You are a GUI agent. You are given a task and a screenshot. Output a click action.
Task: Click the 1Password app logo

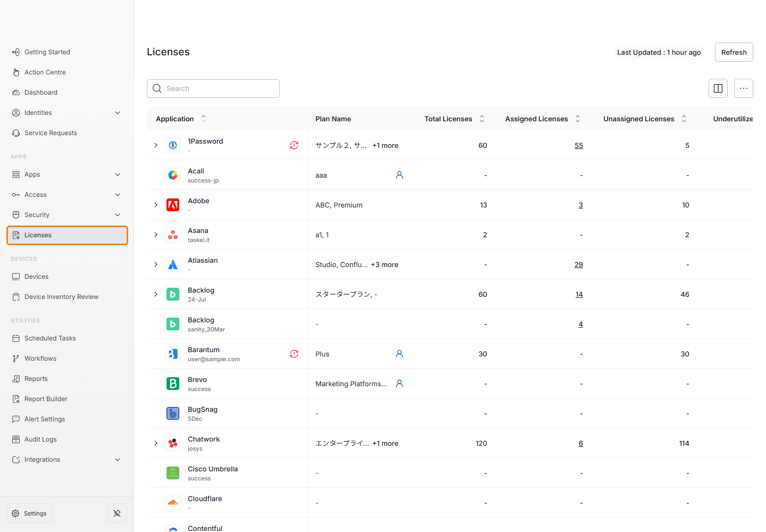[x=173, y=145]
